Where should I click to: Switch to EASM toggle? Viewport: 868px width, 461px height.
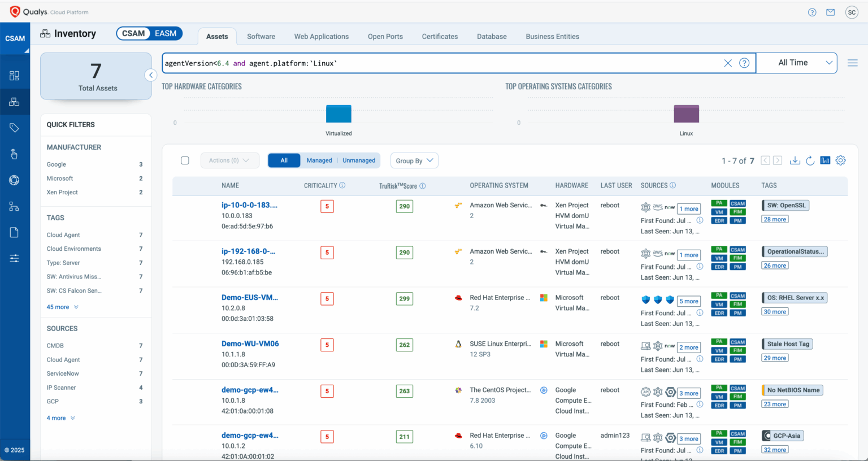coord(166,33)
